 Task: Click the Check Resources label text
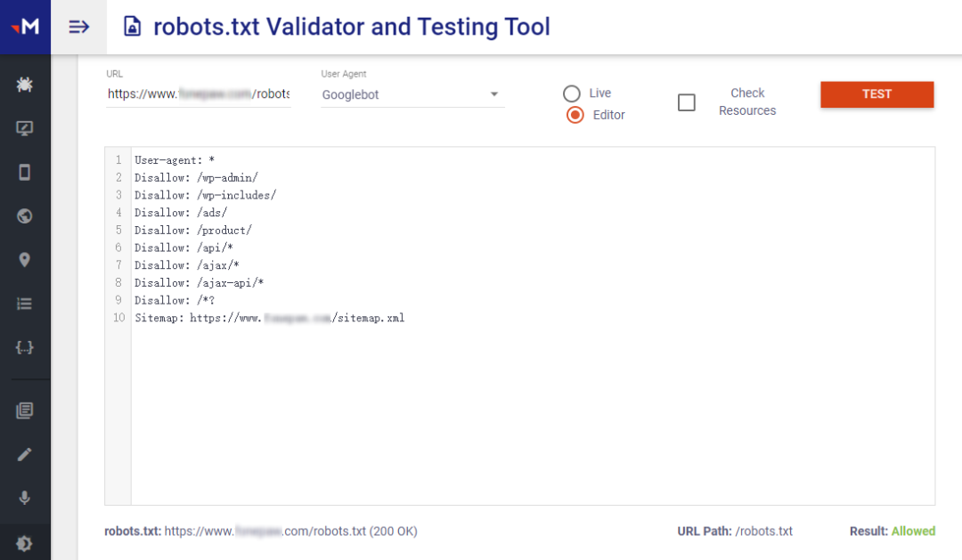coord(747,101)
